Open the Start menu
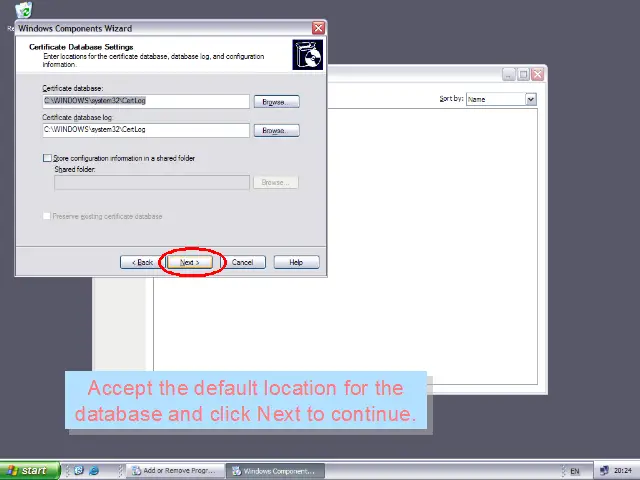640x480 pixels. click(x=30, y=471)
